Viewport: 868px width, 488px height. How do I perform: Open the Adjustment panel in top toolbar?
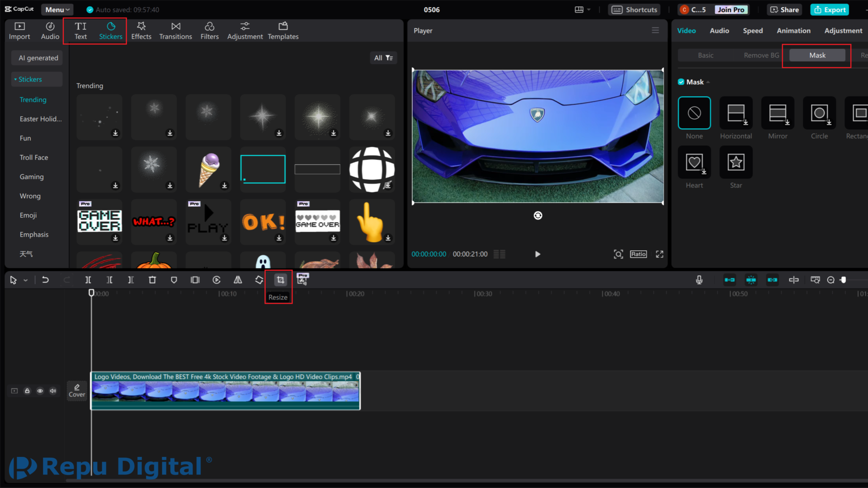pos(245,31)
